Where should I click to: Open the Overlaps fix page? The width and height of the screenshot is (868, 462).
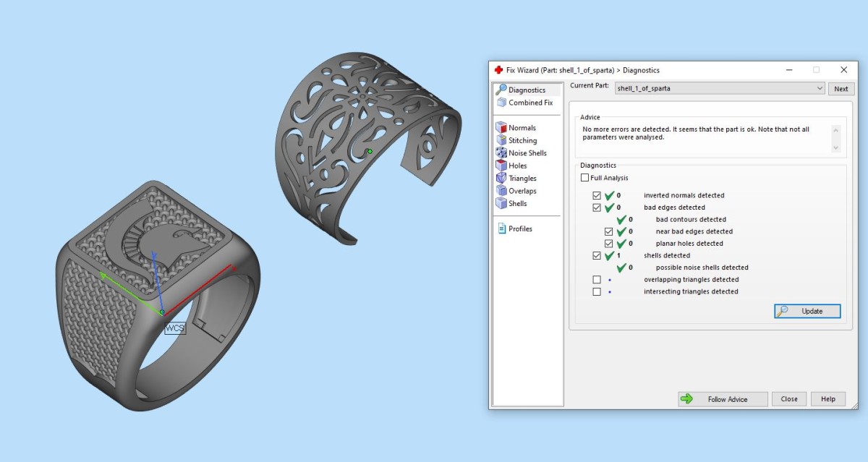pos(522,191)
